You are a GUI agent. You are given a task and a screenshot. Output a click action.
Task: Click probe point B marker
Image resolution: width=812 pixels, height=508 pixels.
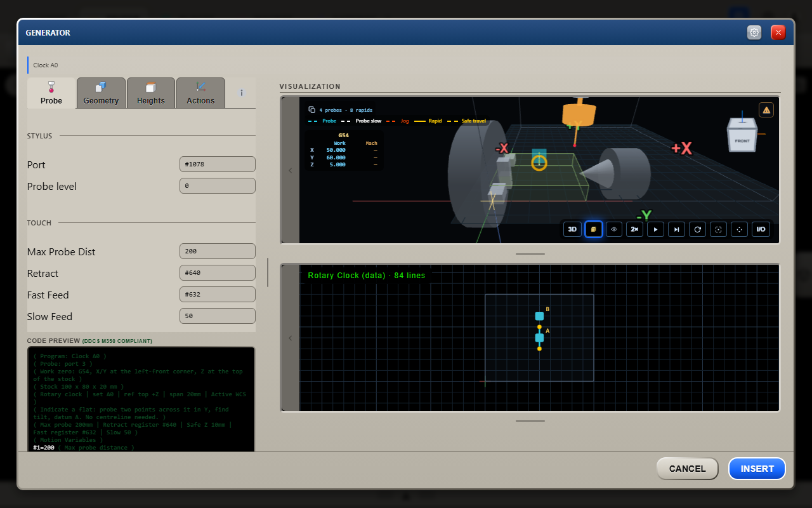[x=539, y=316]
